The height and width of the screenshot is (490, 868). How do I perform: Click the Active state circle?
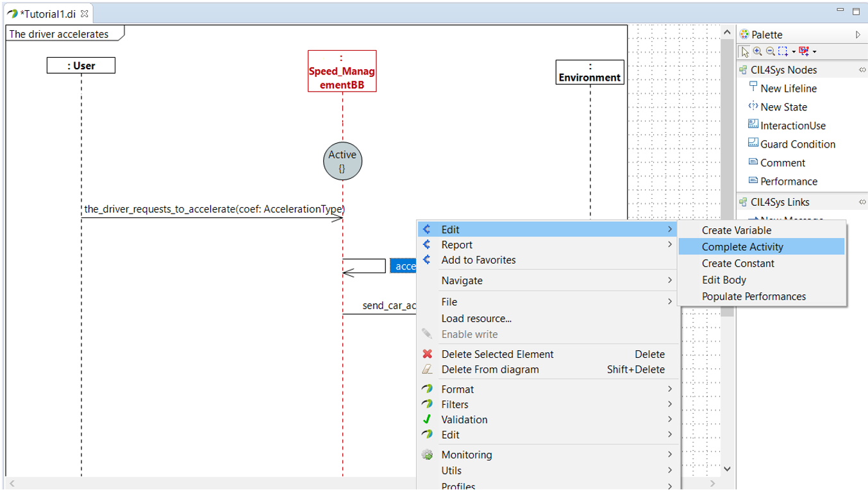(342, 161)
